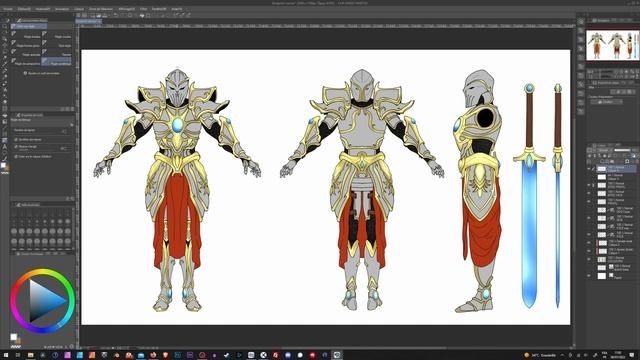Open the Animation menu
The height and width of the screenshot is (360, 640).
pos(62,9)
